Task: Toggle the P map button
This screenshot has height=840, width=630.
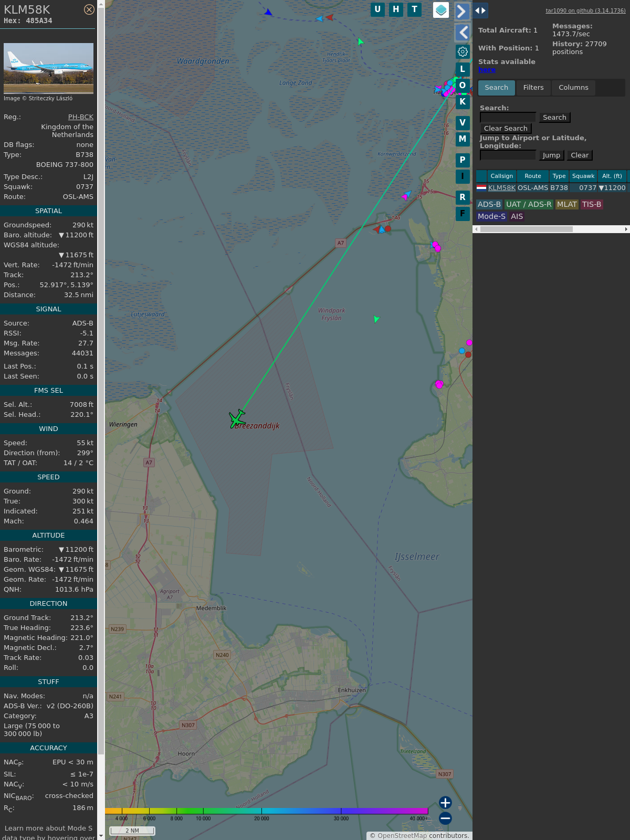Action: coord(463,160)
